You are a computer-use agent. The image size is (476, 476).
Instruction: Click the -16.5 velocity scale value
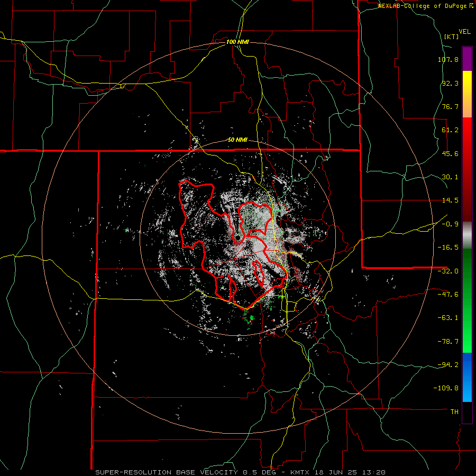pyautogui.click(x=448, y=248)
